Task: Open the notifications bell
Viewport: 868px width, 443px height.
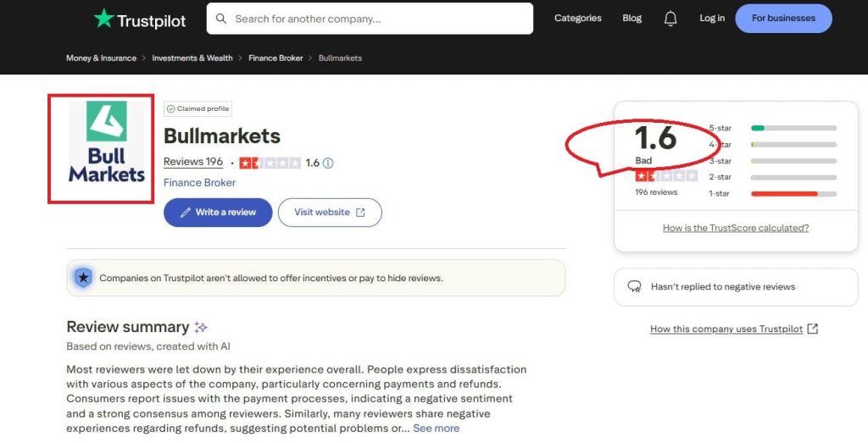Action: tap(670, 19)
